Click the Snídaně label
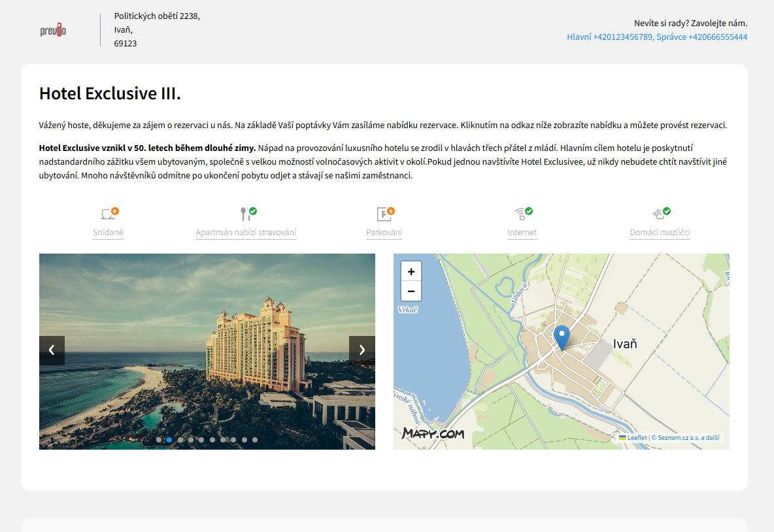Image resolution: width=774 pixels, height=532 pixels. pos(108,233)
